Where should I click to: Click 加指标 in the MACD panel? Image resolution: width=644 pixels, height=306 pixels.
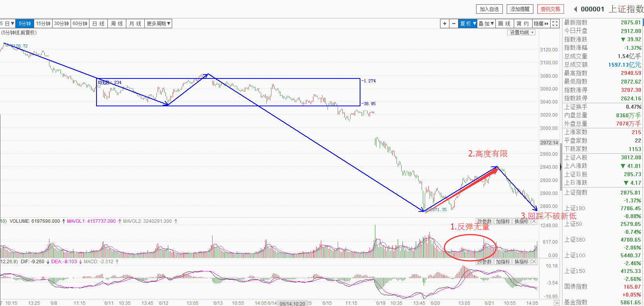[x=503, y=262]
